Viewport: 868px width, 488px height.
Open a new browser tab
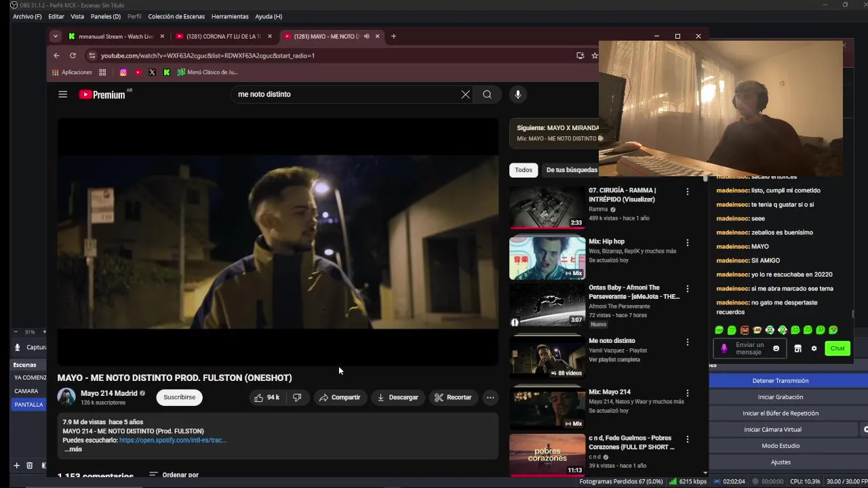(393, 36)
